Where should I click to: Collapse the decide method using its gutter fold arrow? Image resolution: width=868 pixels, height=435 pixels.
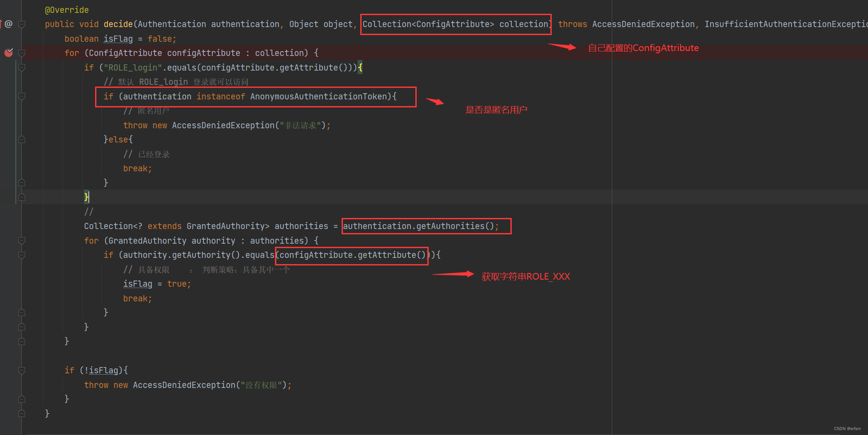pyautogui.click(x=21, y=24)
